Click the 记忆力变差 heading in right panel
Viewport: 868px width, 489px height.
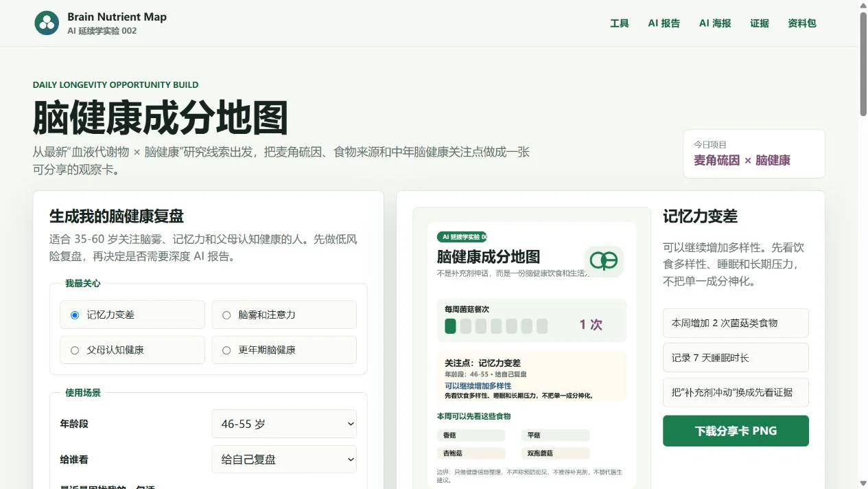point(700,216)
